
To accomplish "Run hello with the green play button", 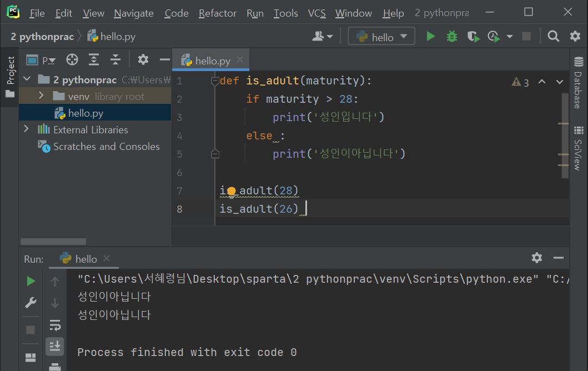I will pos(431,36).
